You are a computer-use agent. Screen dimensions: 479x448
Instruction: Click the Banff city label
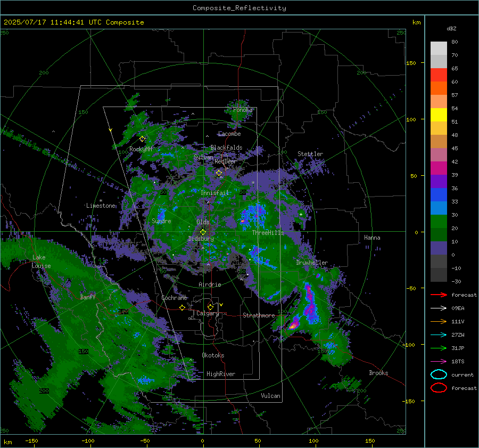pyautogui.click(x=88, y=297)
